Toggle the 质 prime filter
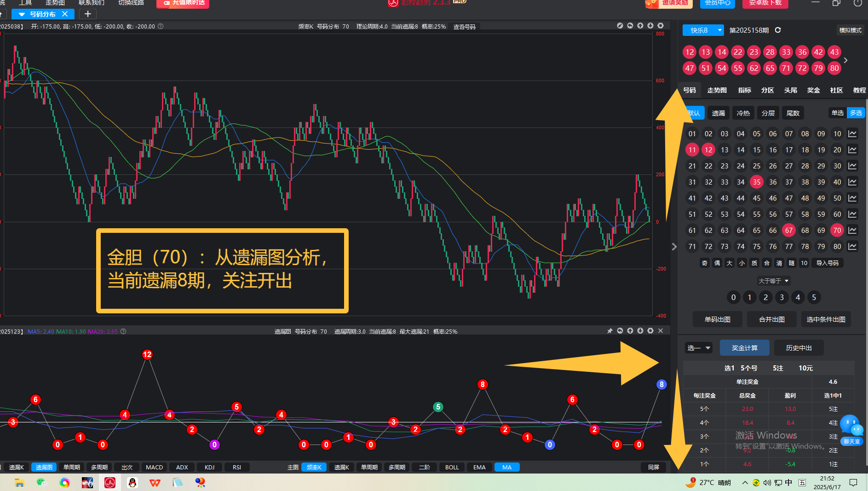The height and width of the screenshot is (491, 868). tap(754, 263)
